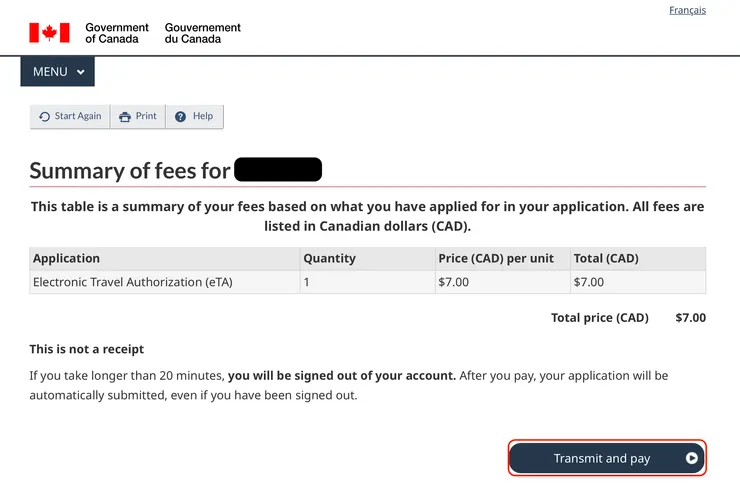Click the printer icon
Screen dimensions: 740x484
(125, 117)
